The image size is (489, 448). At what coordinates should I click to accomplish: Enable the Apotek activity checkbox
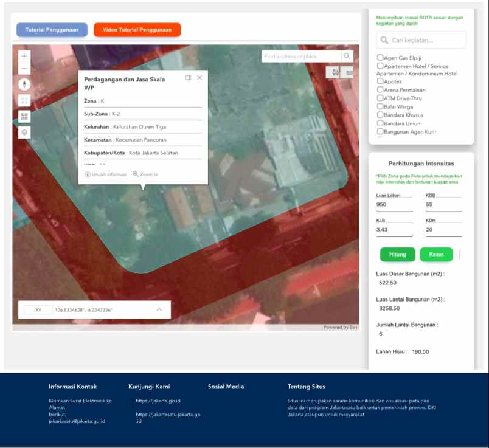(x=380, y=81)
